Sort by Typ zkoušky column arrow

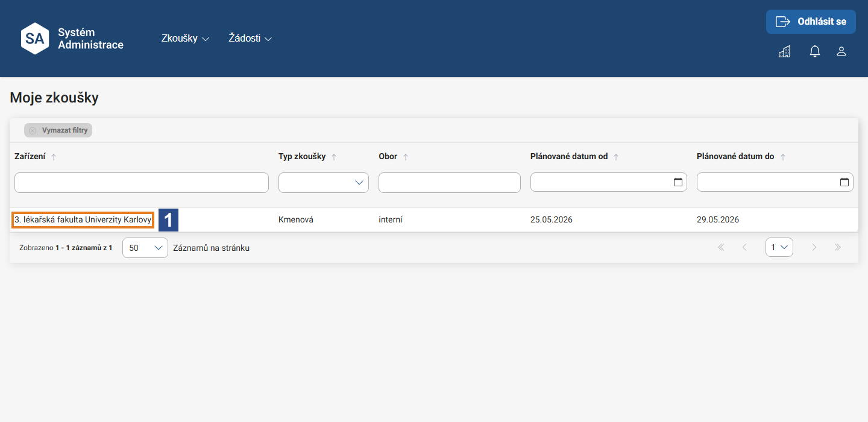[x=334, y=157]
